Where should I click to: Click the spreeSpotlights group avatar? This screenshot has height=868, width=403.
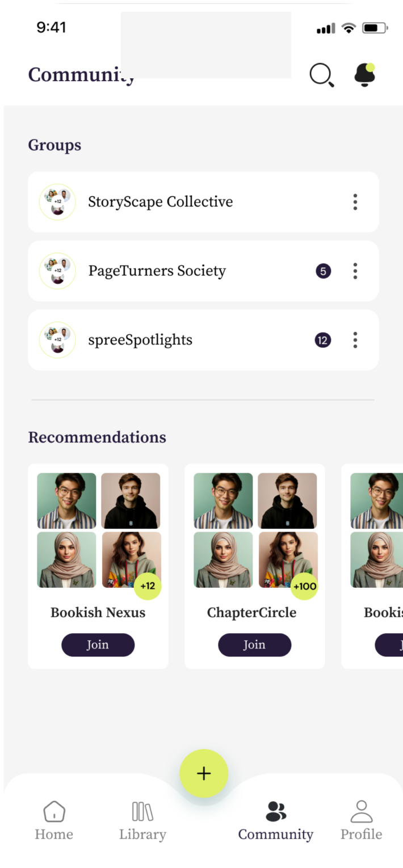pyautogui.click(x=57, y=340)
